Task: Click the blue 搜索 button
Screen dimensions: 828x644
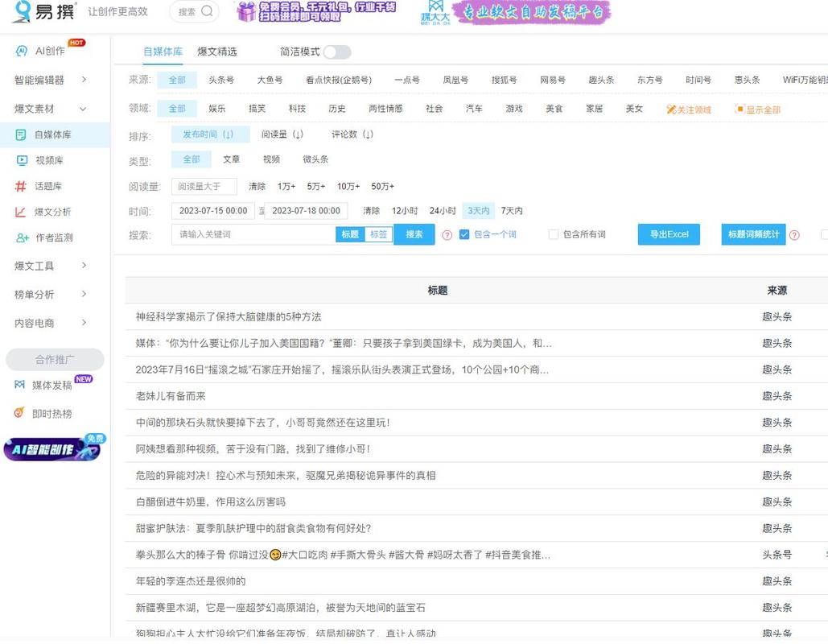Action: [414, 234]
